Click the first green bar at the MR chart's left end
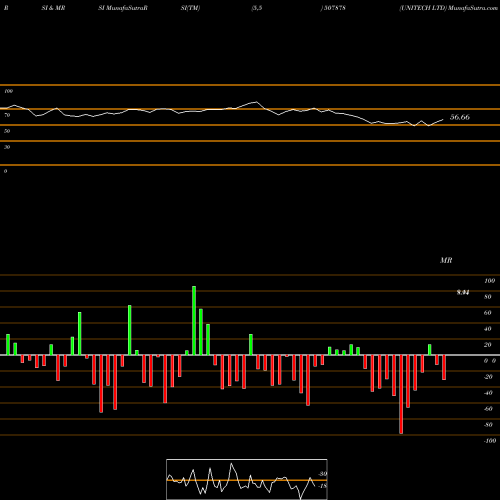Screen dimensions: 500x500 click(8, 344)
